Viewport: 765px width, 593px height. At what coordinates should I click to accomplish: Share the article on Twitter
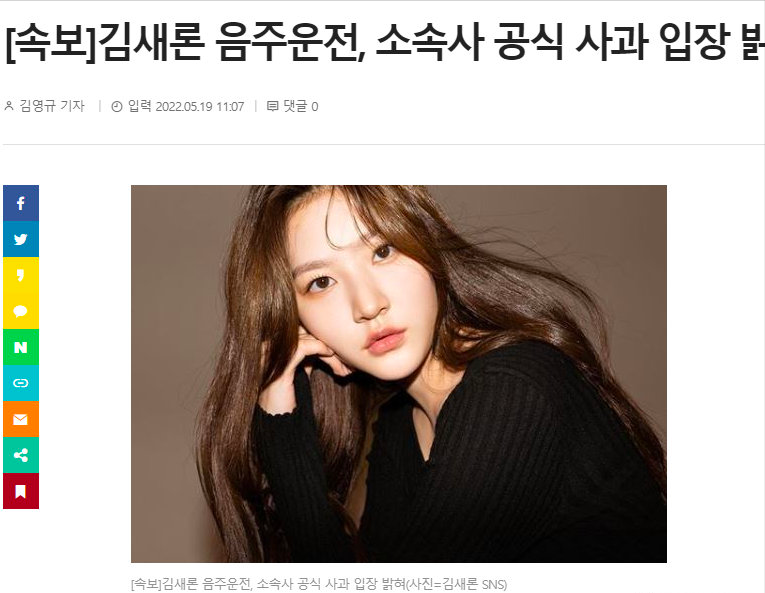point(21,239)
